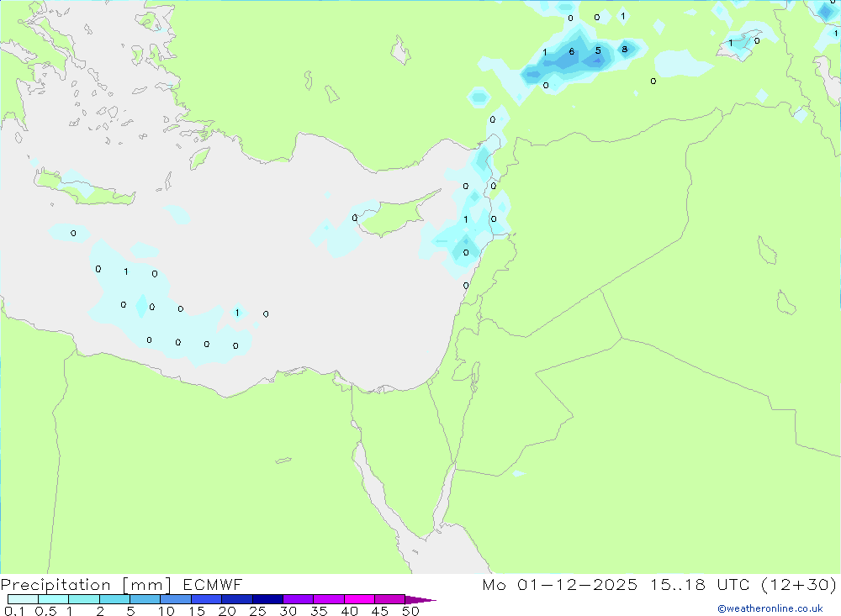This screenshot has width=841, height=616.
Task: Click the legend label '25'
Action: (x=258, y=611)
